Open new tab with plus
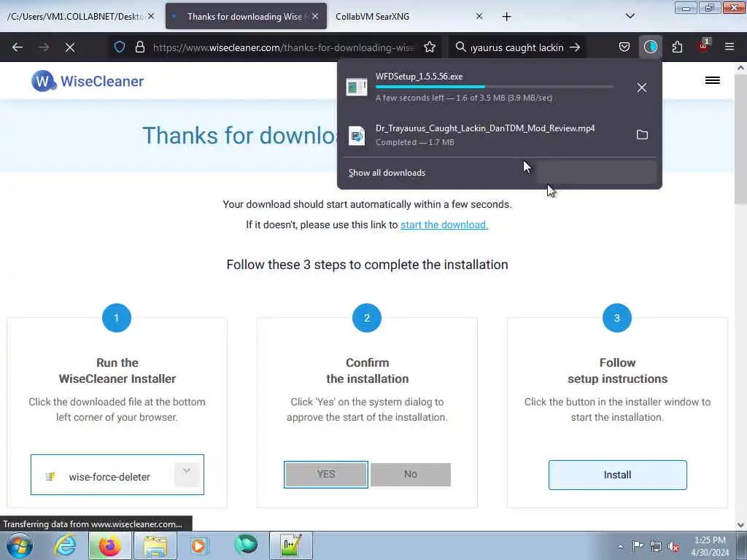 pyautogui.click(x=506, y=17)
